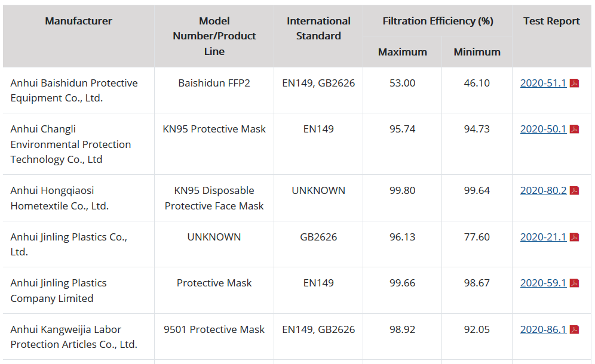
Task: Open PDF icon beside report 2020-86.1
Action: pos(574,330)
